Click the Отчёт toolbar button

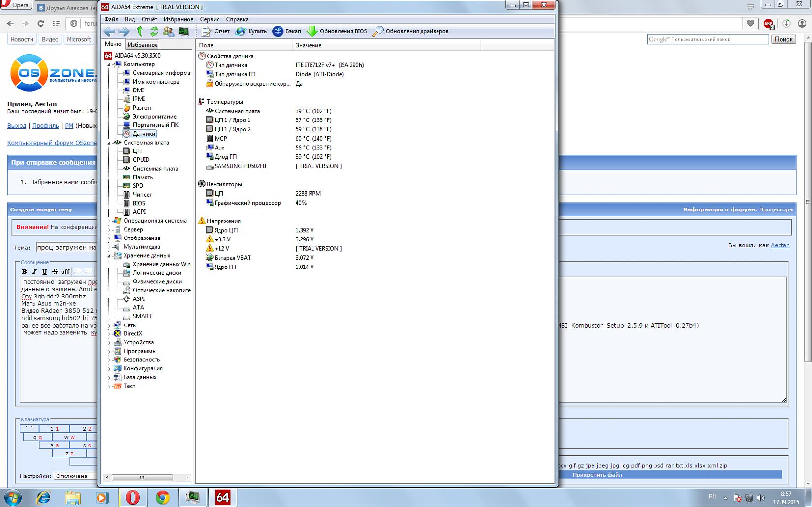[216, 31]
